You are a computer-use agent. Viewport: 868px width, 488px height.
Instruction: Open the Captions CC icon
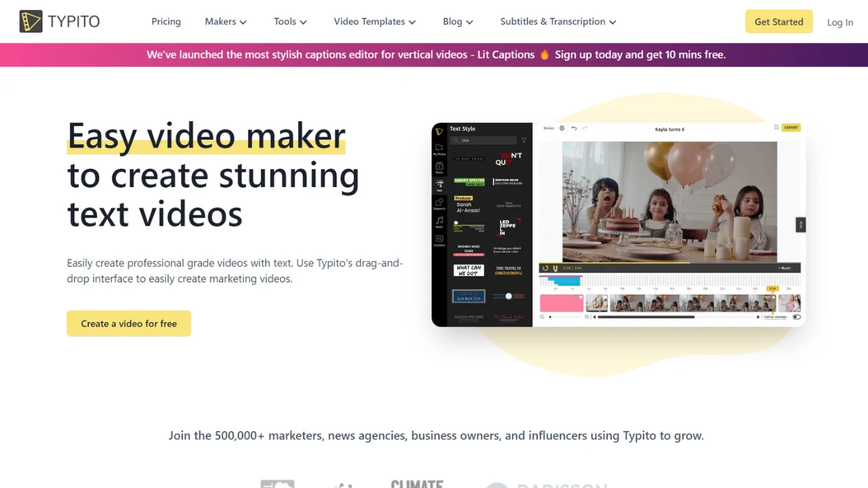439,240
